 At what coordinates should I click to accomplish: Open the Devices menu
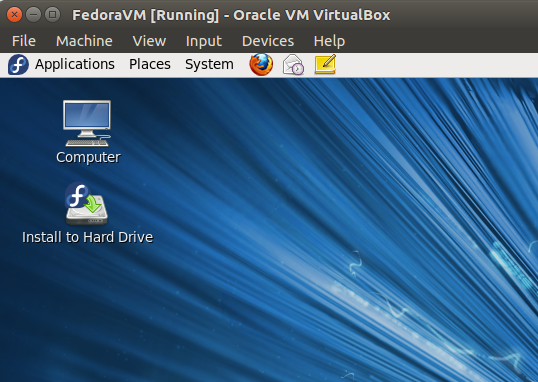[268, 41]
